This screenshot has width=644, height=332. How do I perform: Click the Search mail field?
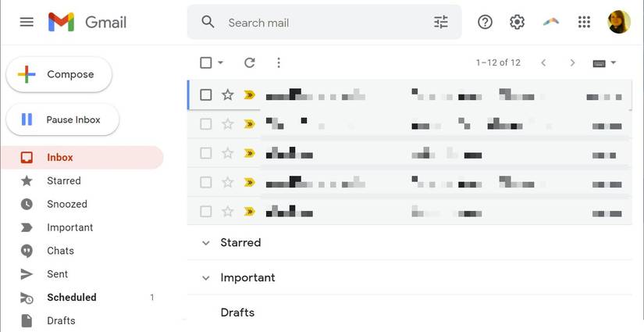click(x=320, y=23)
